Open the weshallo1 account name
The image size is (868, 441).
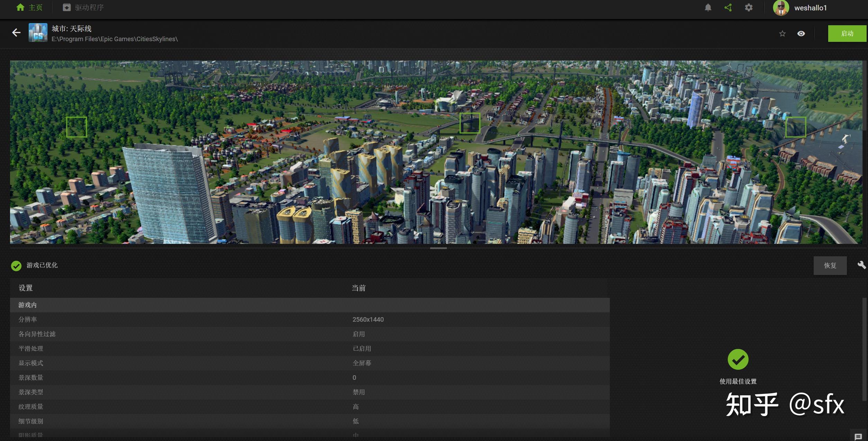click(810, 8)
